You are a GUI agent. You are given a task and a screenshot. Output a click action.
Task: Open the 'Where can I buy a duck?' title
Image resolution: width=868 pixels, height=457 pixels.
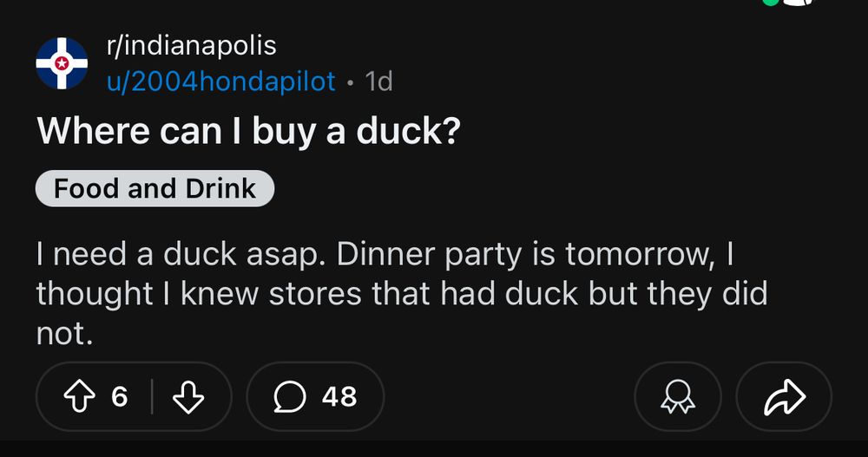(x=248, y=131)
